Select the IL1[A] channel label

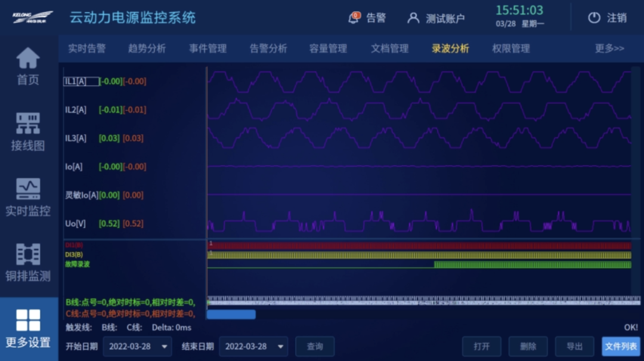(x=81, y=81)
